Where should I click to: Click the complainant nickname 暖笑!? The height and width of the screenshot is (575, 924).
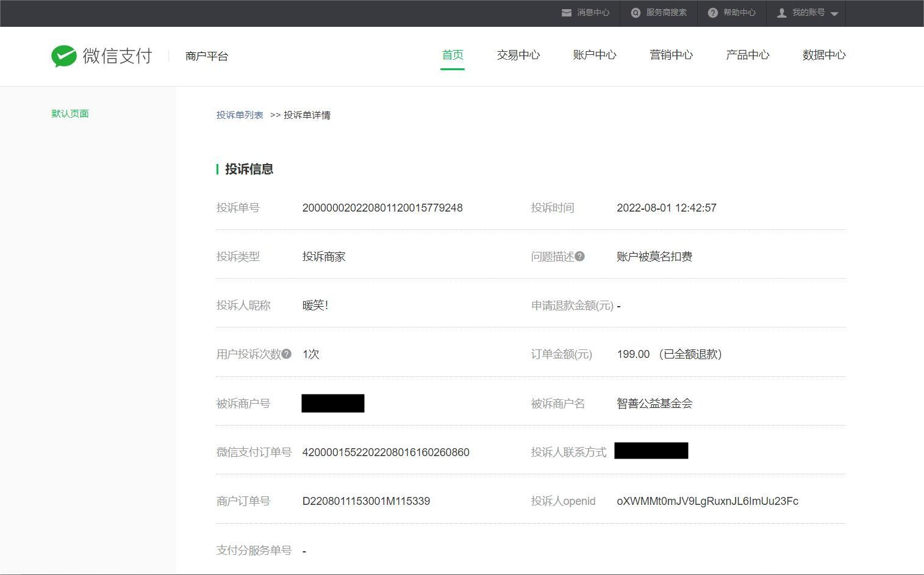315,305
